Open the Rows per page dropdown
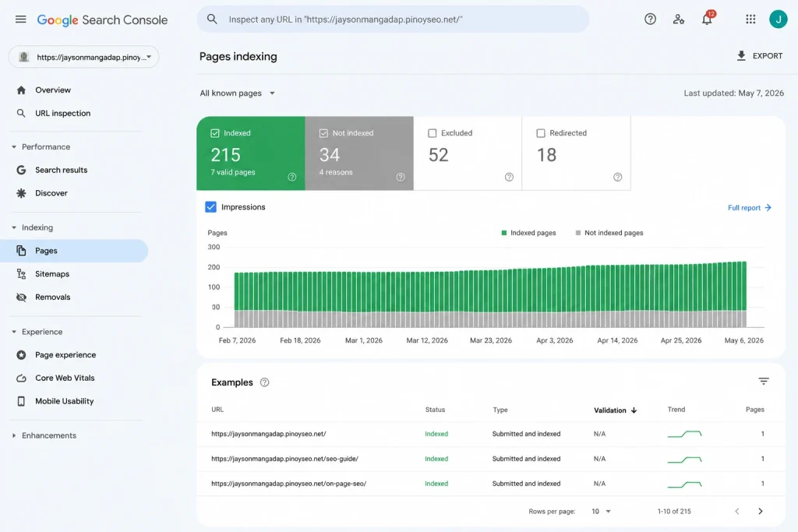Image resolution: width=798 pixels, height=532 pixels. pyautogui.click(x=601, y=512)
